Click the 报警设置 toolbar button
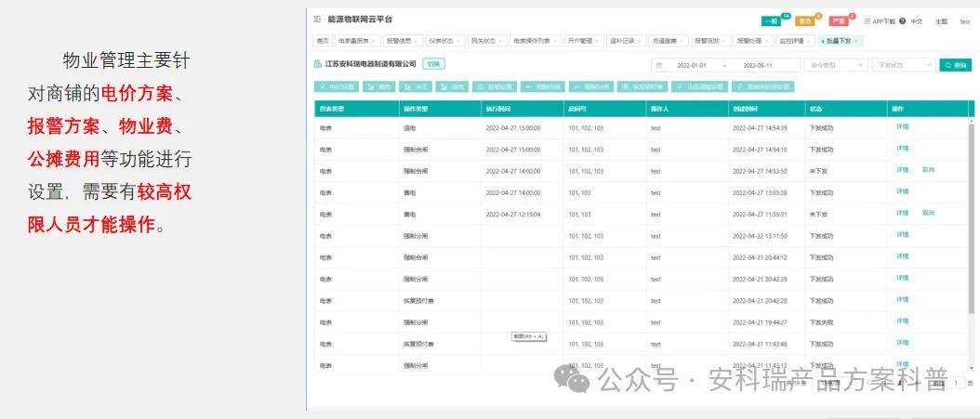 [x=495, y=86]
